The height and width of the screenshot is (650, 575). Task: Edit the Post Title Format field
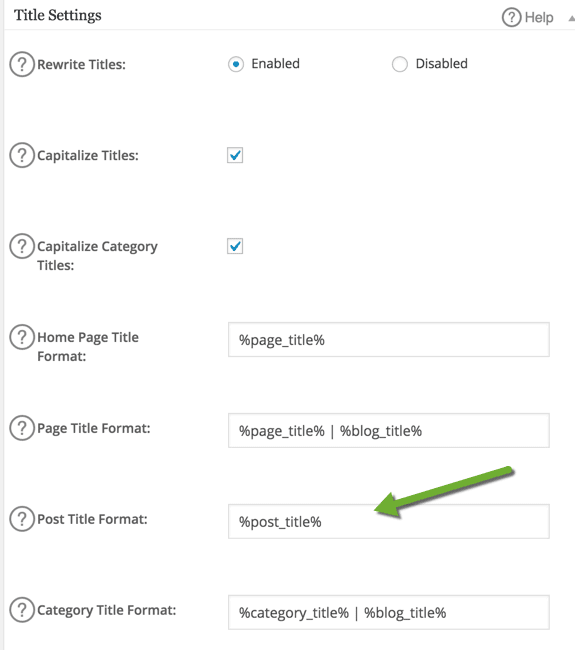[x=388, y=521]
